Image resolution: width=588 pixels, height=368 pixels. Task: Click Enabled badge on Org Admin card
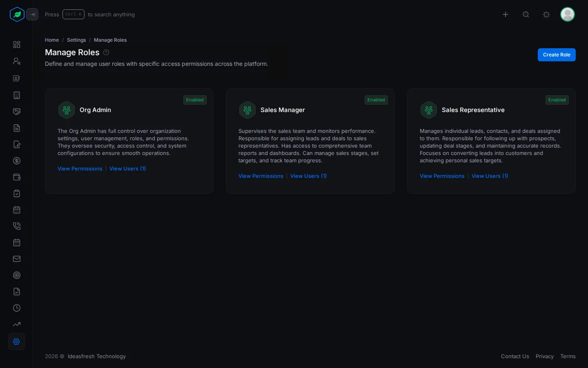195,100
